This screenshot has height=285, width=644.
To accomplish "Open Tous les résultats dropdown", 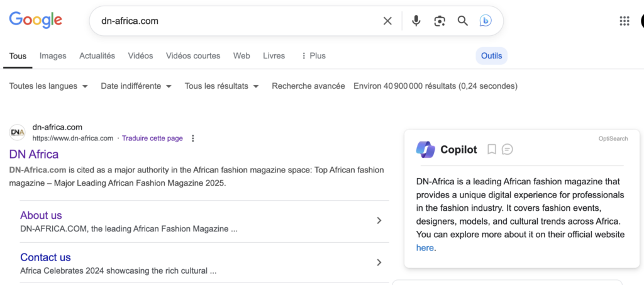I will (x=222, y=86).
